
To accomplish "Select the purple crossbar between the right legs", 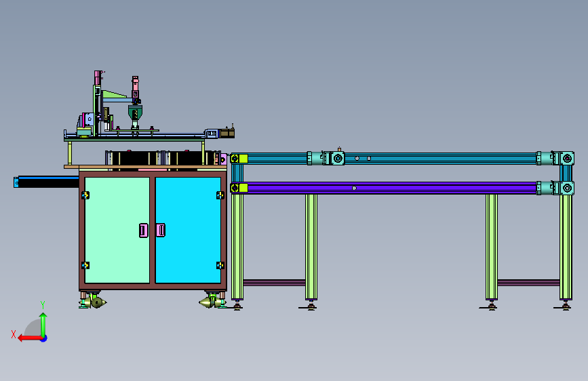I will [x=529, y=283].
